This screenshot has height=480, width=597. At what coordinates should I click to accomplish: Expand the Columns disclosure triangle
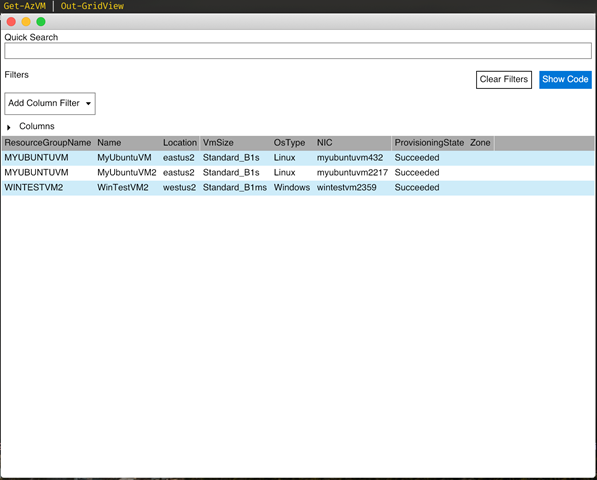tap(8, 127)
